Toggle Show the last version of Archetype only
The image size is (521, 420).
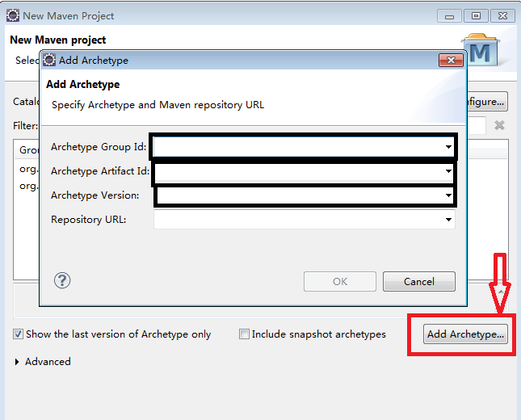click(x=19, y=334)
